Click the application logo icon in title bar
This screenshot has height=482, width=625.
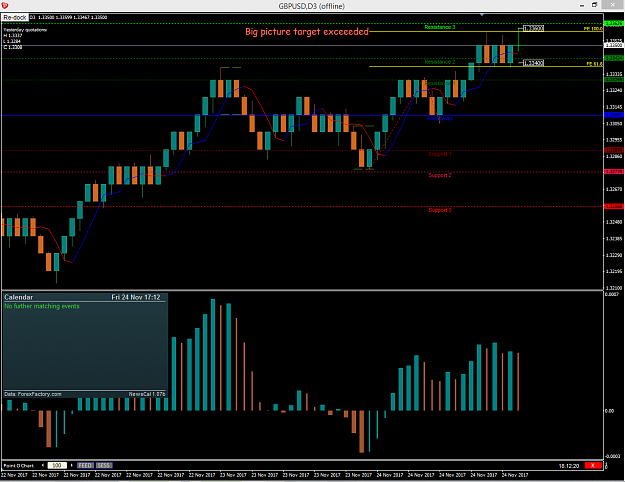click(4, 5)
